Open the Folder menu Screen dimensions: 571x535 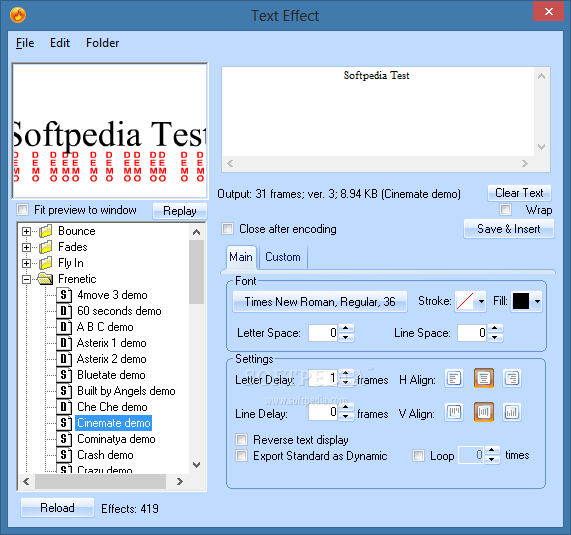coord(102,43)
